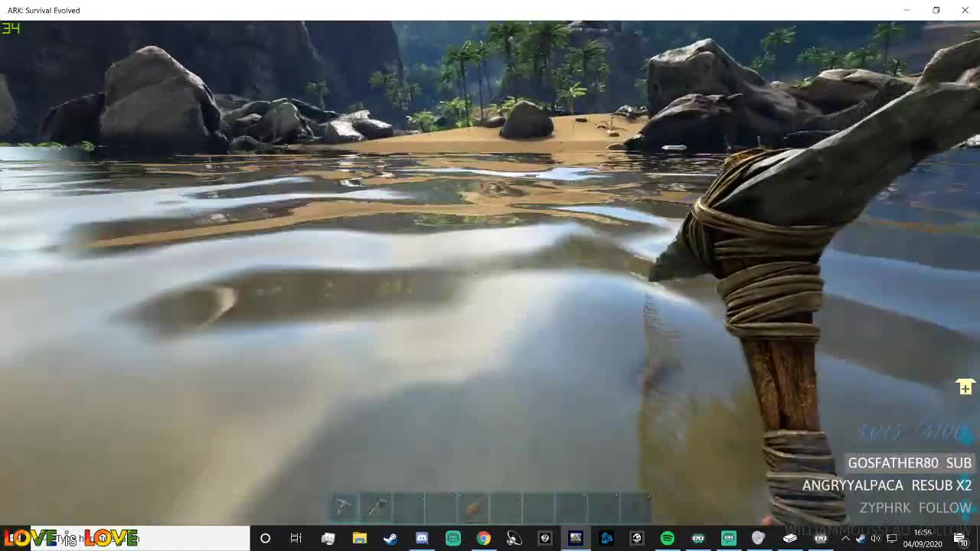The width and height of the screenshot is (980, 551).
Task: Minimize the ARK: Survival Evolved window
Action: [906, 10]
